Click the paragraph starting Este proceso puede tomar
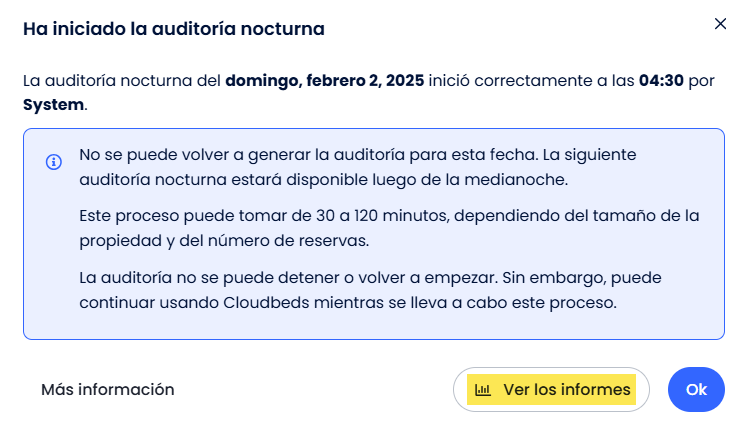Image resolution: width=749 pixels, height=425 pixels. tap(389, 228)
